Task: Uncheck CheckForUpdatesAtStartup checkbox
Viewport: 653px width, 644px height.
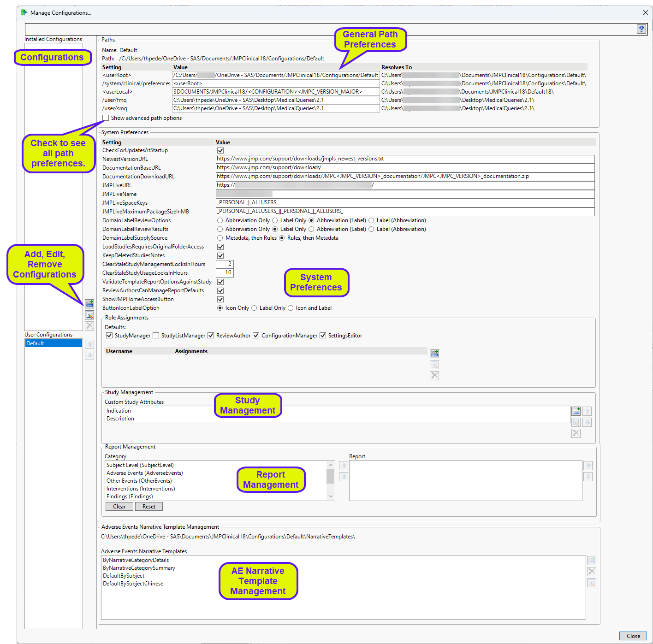Action: pyautogui.click(x=220, y=150)
